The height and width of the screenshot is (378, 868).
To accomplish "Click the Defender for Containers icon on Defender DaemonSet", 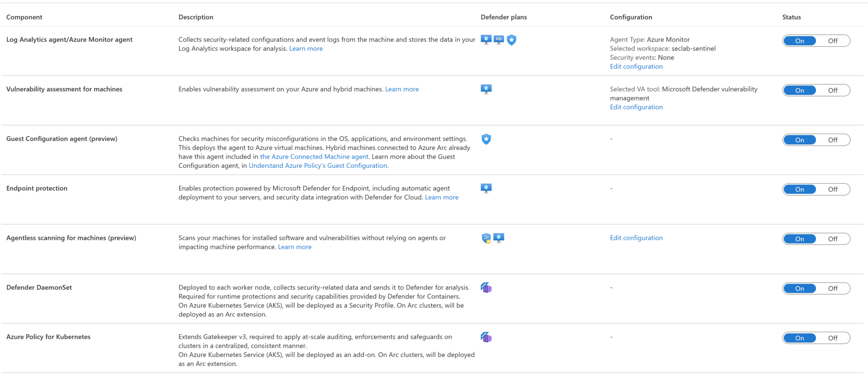I will click(x=487, y=287).
